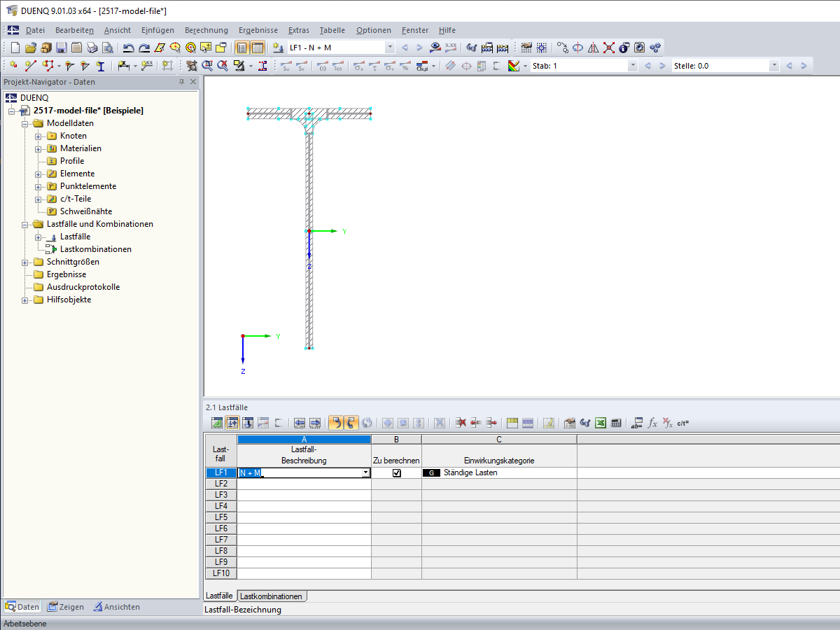
Task: Open the Stab: 1 dropdown
Action: [633, 66]
